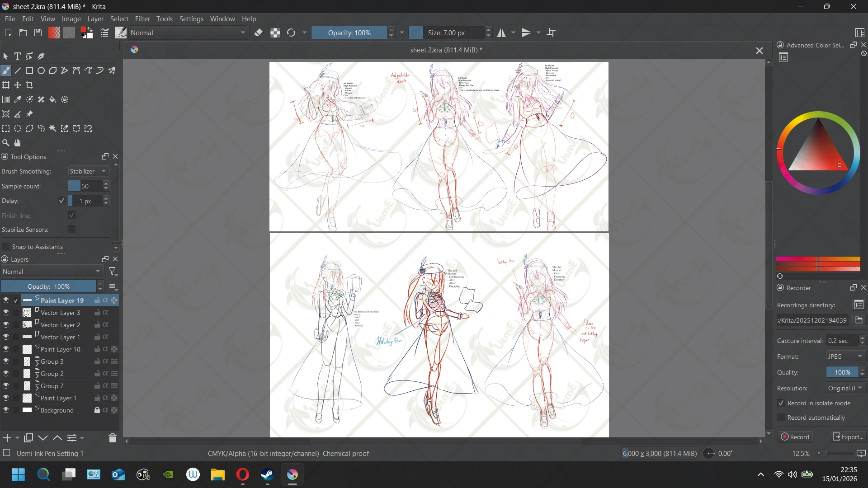Viewport: 868px width, 488px height.
Task: Open the Filter menu
Action: pyautogui.click(x=142, y=19)
